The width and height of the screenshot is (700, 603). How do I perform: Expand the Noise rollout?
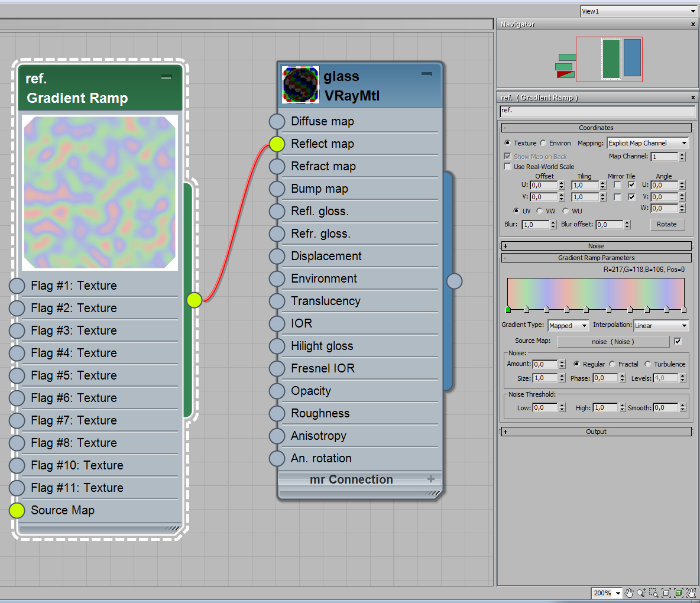tap(596, 246)
